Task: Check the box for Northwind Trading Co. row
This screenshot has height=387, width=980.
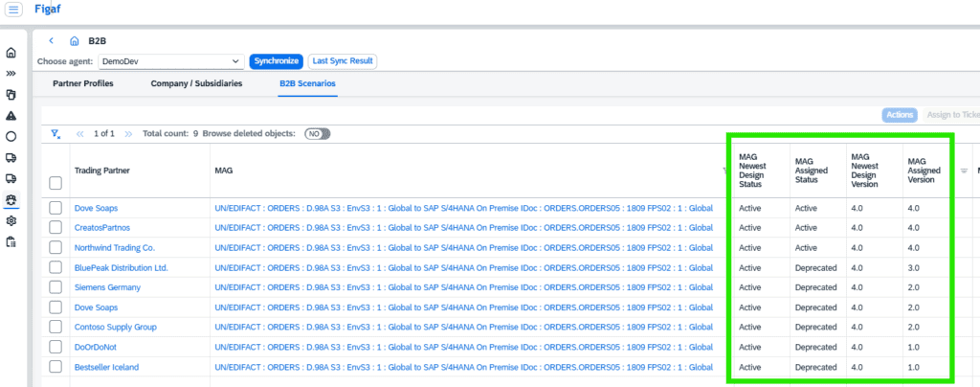Action: point(56,247)
